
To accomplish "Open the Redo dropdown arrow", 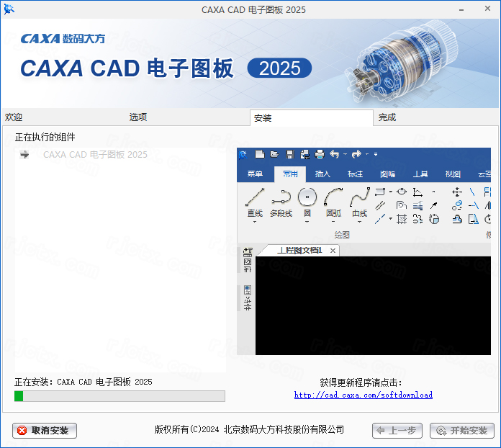I will click(x=367, y=154).
